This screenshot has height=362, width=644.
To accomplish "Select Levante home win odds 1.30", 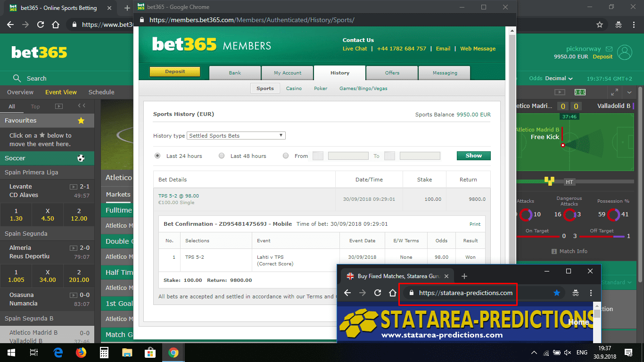I will click(16, 215).
